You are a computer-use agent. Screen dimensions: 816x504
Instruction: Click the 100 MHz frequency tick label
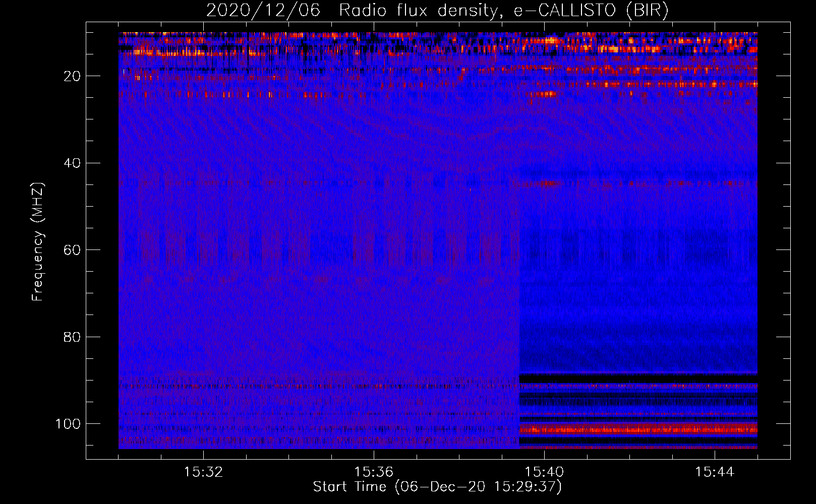click(x=68, y=424)
